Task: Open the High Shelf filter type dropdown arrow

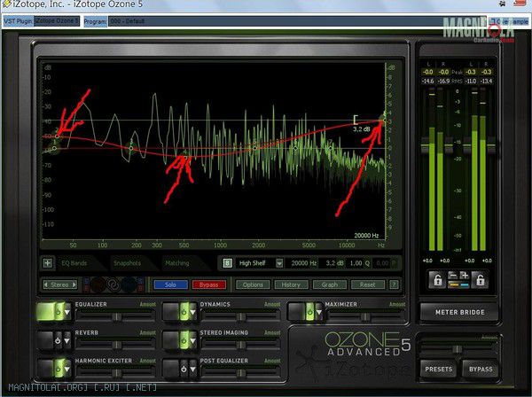Action: pyautogui.click(x=279, y=263)
